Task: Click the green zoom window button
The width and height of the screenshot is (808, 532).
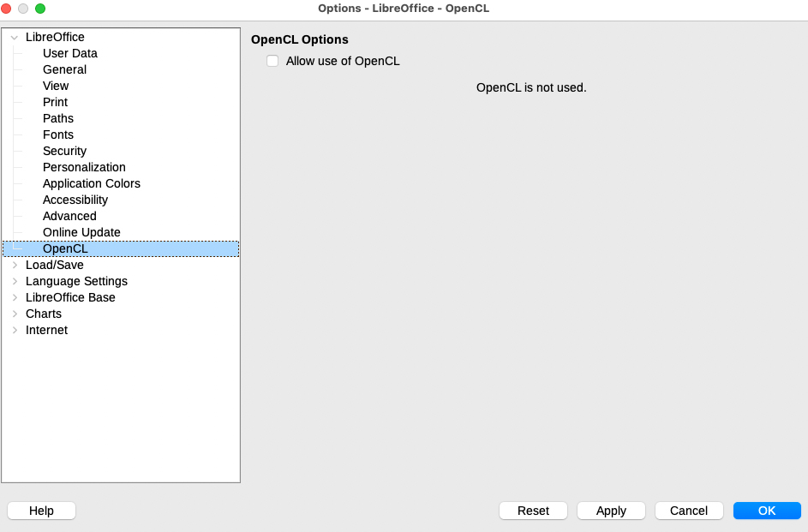Action: (40, 9)
